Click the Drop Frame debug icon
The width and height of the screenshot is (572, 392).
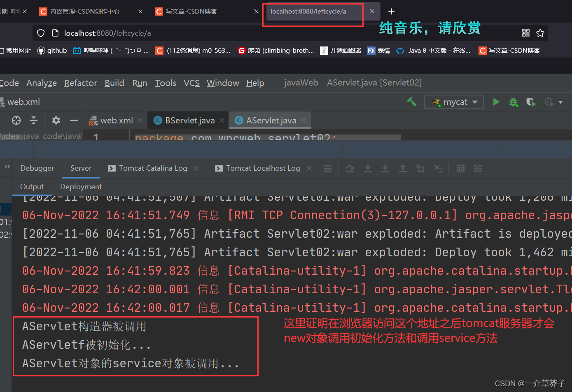420,169
